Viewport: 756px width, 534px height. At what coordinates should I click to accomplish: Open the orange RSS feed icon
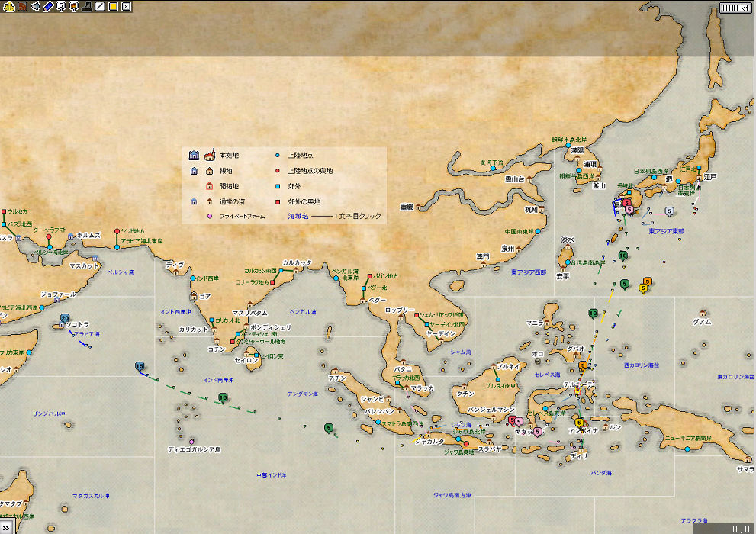22,6
